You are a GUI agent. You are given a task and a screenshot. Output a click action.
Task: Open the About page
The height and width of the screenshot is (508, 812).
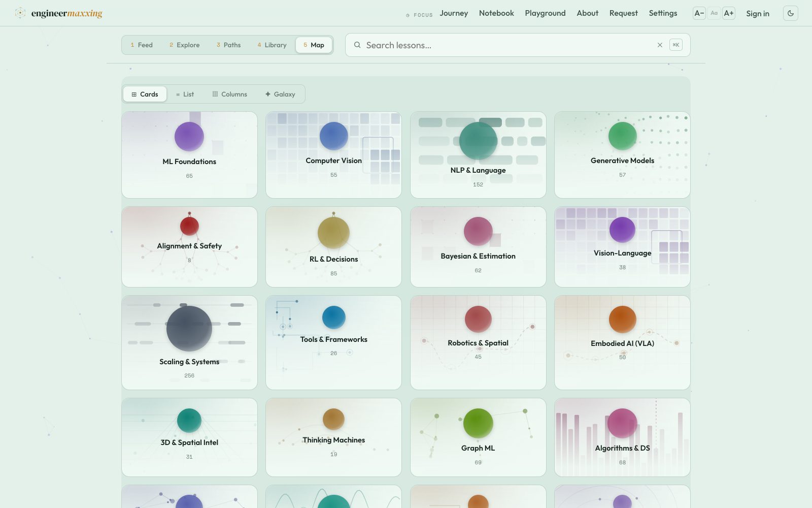(587, 13)
